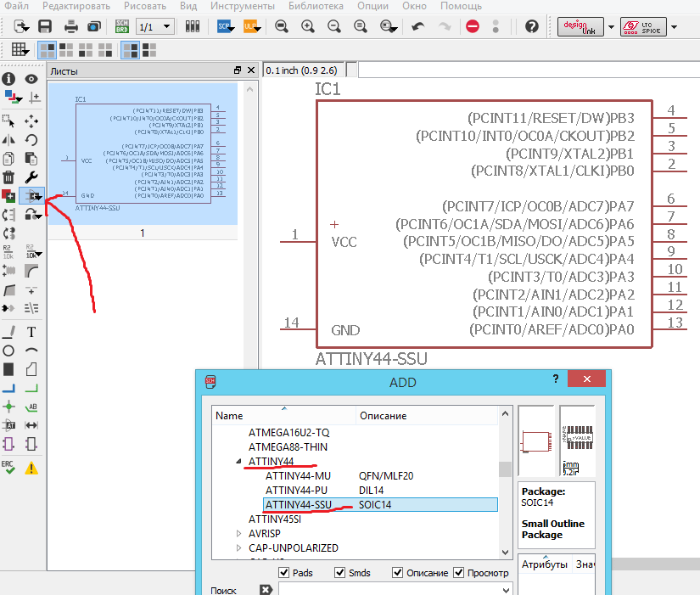
Task: Print the schematic with the printer icon
Action: (70, 27)
